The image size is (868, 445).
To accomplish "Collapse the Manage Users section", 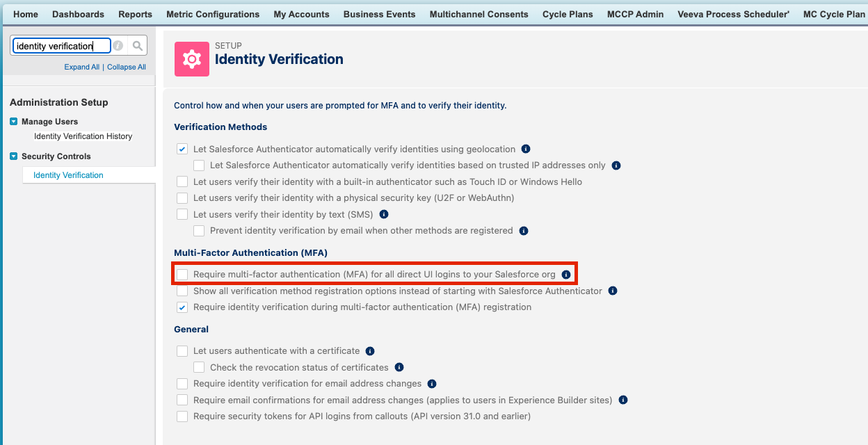I will coord(14,122).
